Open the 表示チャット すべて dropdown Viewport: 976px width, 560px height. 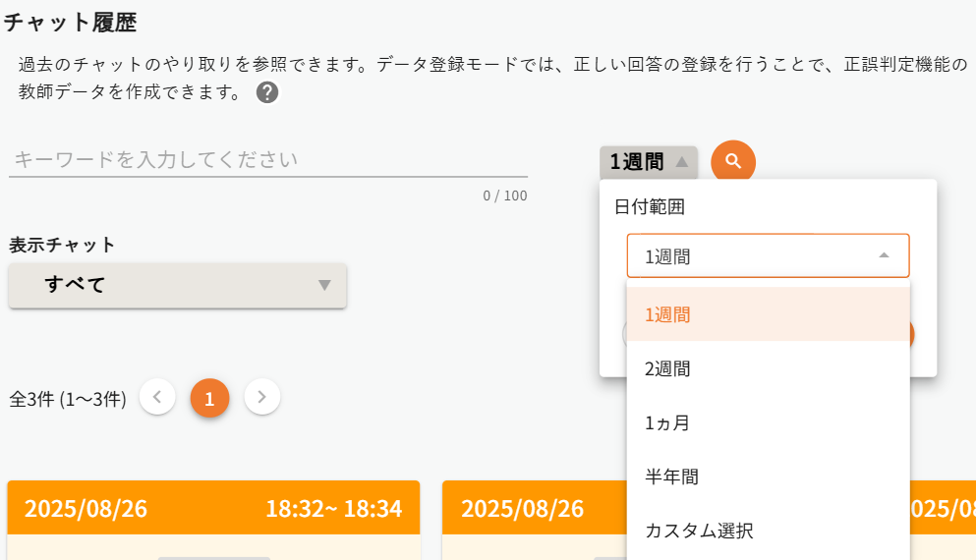click(x=177, y=285)
